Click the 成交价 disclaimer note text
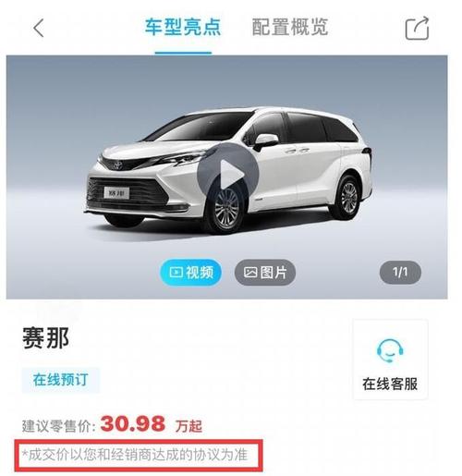The height and width of the screenshot is (476, 462). pos(135,455)
